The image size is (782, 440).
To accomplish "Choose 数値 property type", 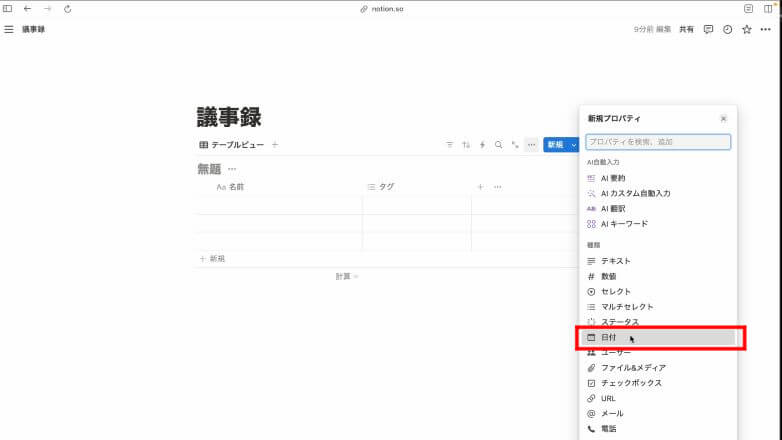I will pos(658,276).
